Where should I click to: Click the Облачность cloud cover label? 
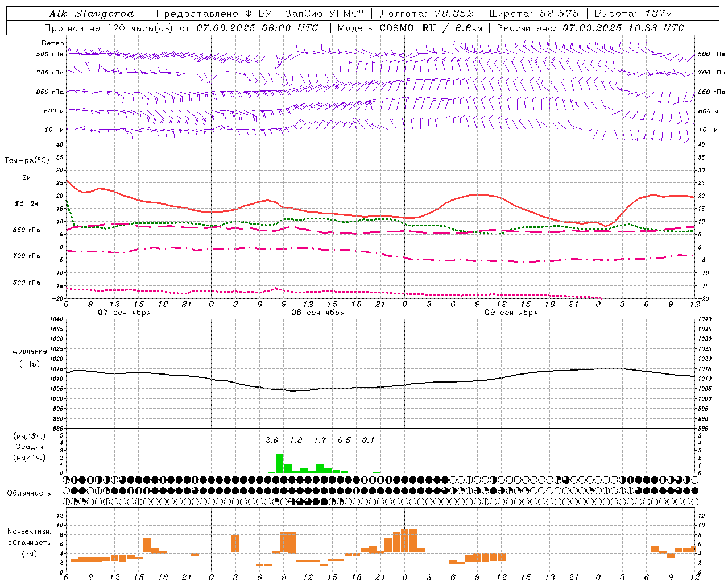click(x=29, y=493)
